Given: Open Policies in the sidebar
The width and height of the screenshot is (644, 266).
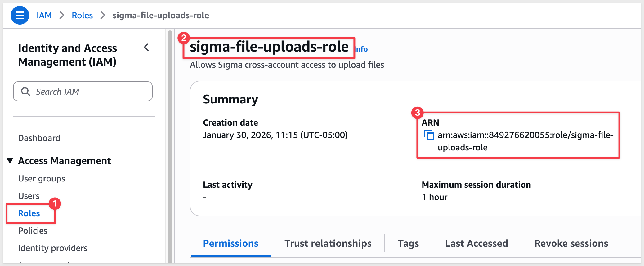Looking at the screenshot, I should 33,231.
